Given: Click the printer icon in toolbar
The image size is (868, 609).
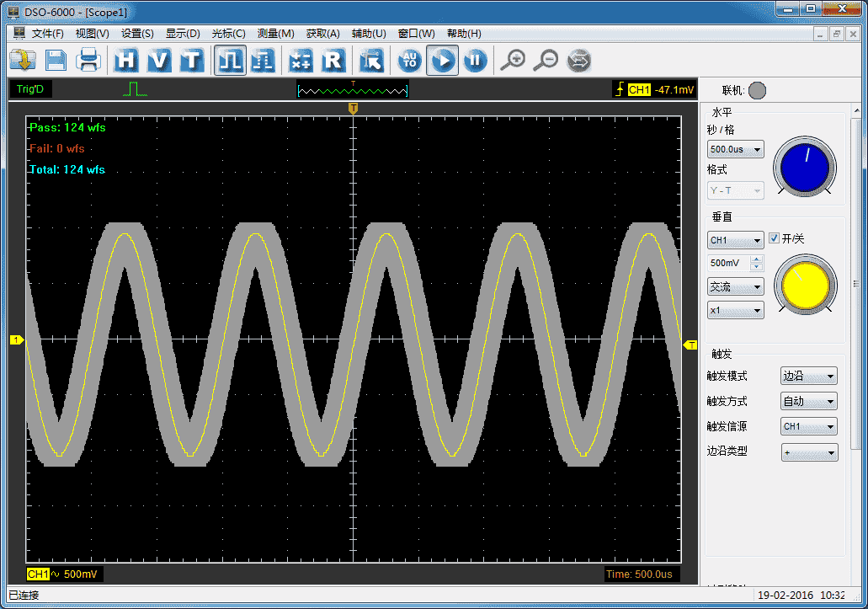Looking at the screenshot, I should [88, 60].
